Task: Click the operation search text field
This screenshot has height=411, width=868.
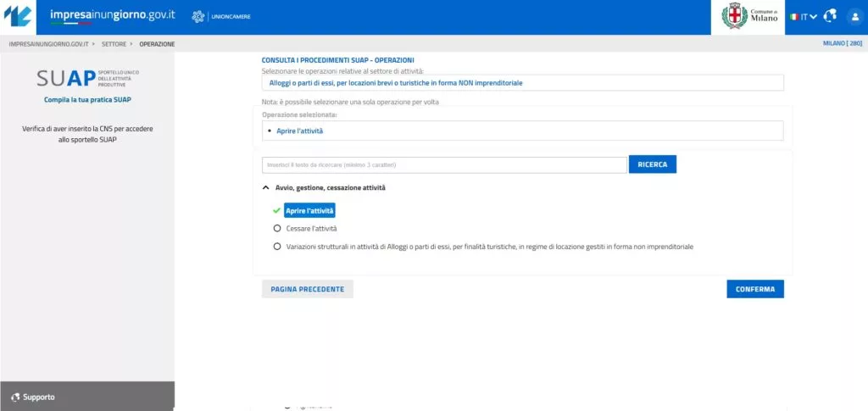Action: [x=444, y=164]
